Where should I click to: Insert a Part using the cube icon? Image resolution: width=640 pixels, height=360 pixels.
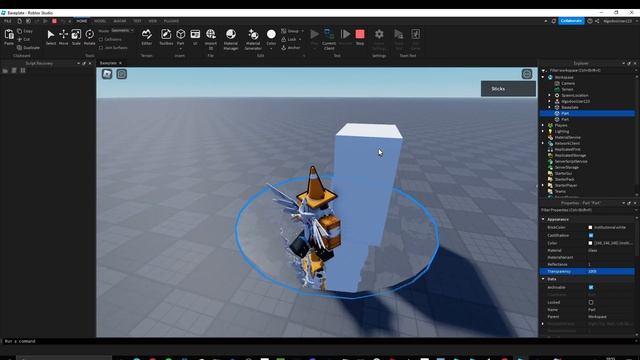[180, 34]
